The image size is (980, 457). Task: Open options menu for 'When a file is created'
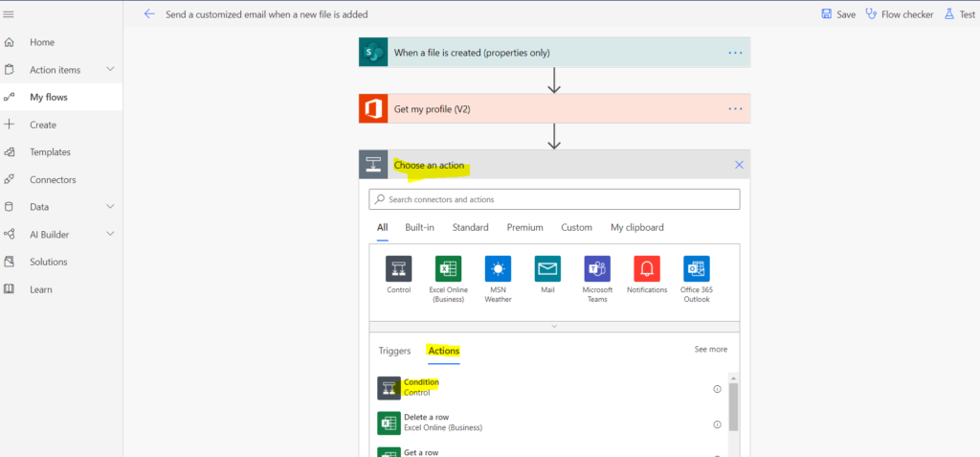coord(736,53)
